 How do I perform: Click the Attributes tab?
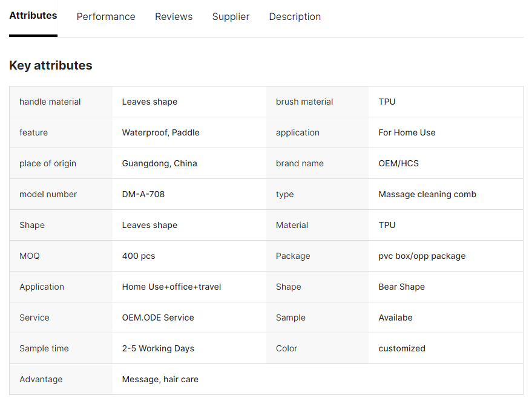[x=33, y=16]
